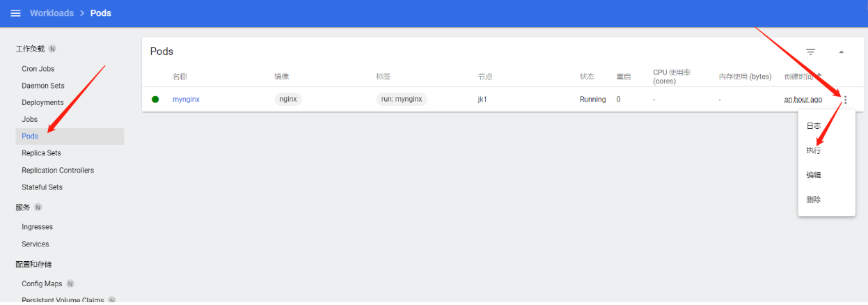
Task: Click the N badge beside Config Maps
Action: click(70, 284)
